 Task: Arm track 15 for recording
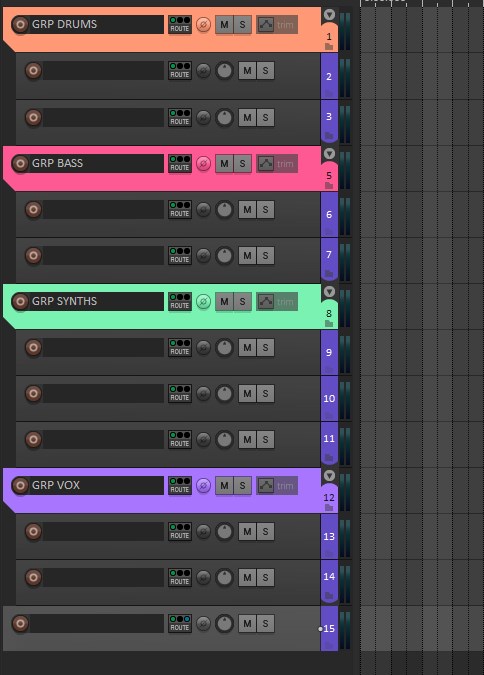(20, 623)
